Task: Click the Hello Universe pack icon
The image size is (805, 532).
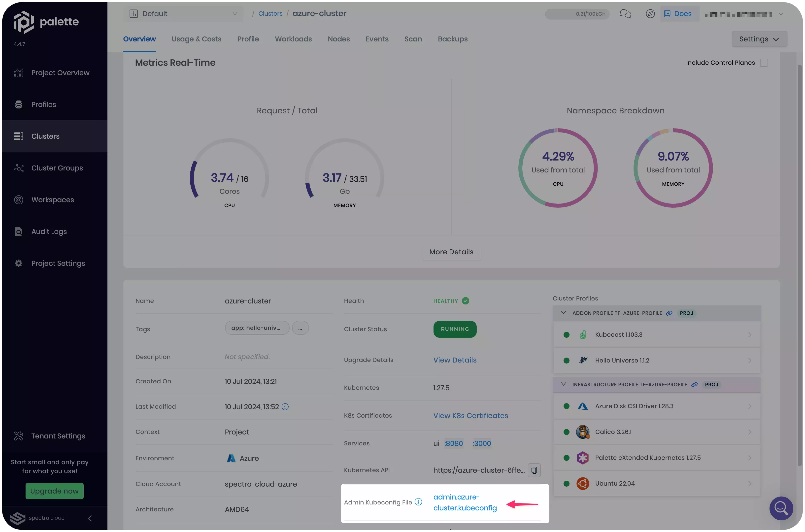Action: tap(582, 360)
